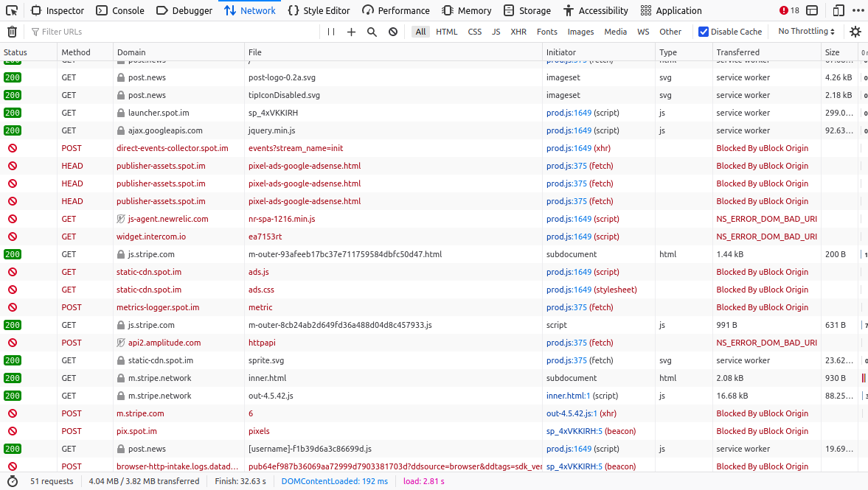Screen dimensions: 868x490
Task: Show the 18 errors indicator
Action: [x=789, y=10]
